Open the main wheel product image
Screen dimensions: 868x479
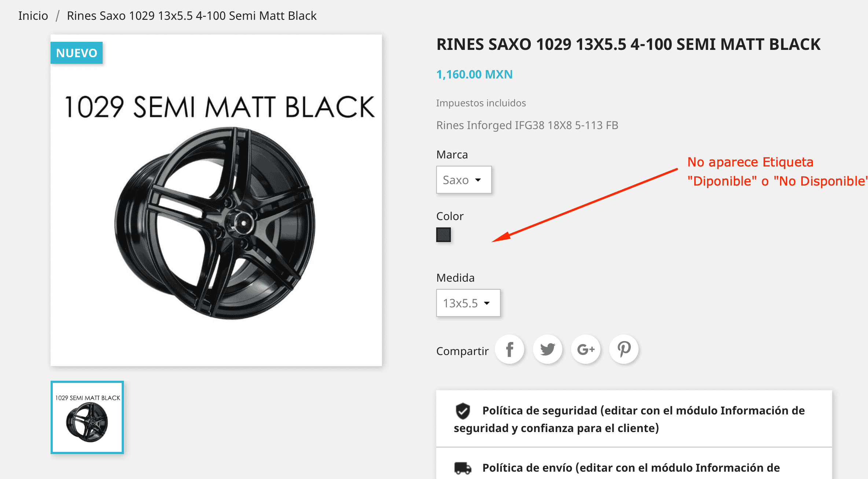tap(216, 200)
